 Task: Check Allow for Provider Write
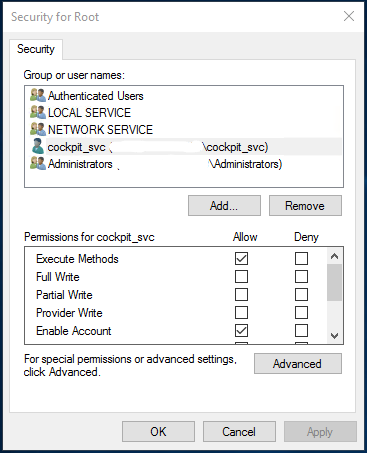(x=241, y=312)
